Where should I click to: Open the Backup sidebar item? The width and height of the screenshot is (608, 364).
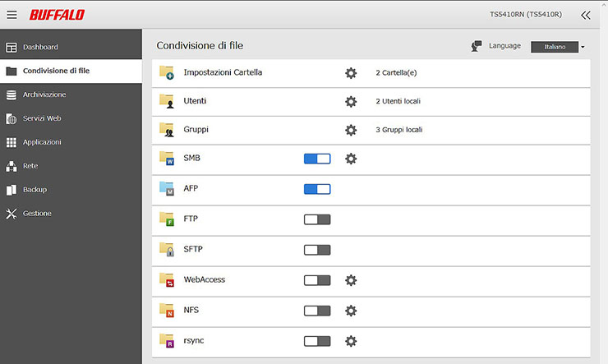(35, 190)
